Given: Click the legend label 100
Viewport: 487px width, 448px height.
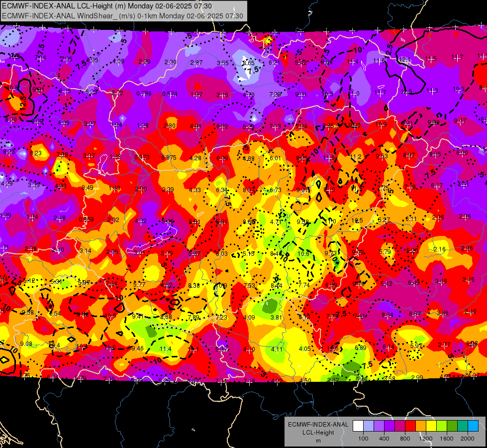Looking at the screenshot, I should pos(363,439).
